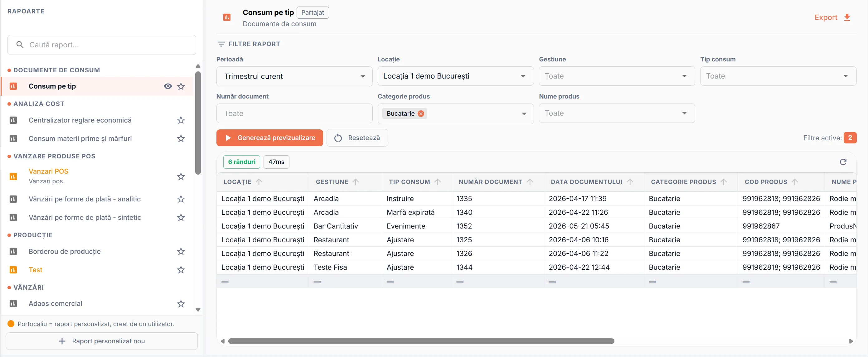
Task: Sort by Categorie produs column arrow
Action: [x=724, y=182]
